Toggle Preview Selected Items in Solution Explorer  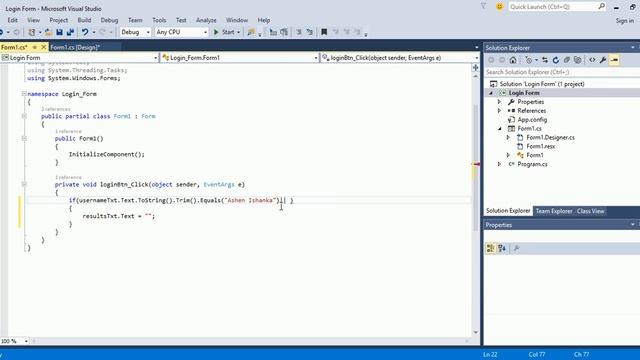tap(614, 60)
